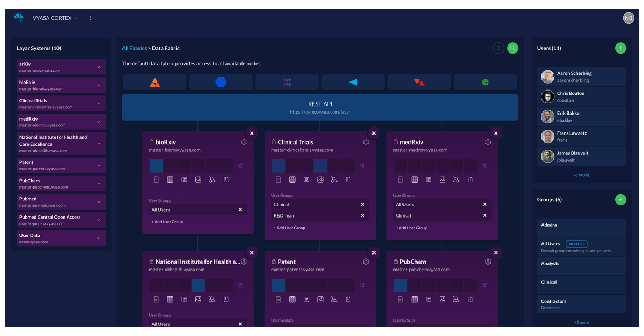Click the NB avatar in the top right corner
644x336 pixels.
click(x=628, y=18)
